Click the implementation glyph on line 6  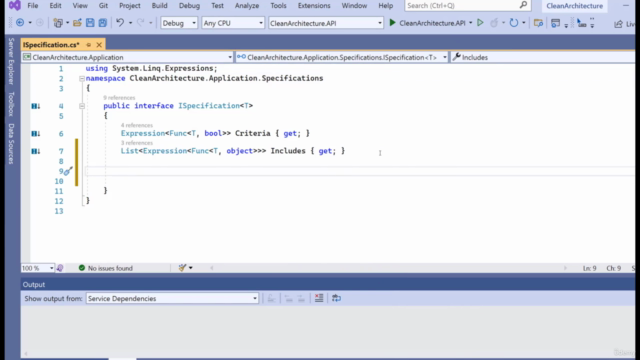36,133
